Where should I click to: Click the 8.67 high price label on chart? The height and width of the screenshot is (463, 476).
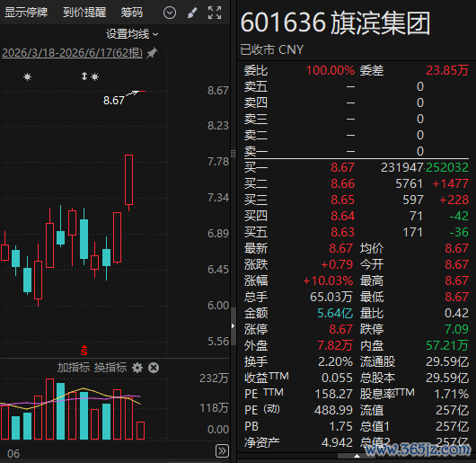pyautogui.click(x=114, y=101)
